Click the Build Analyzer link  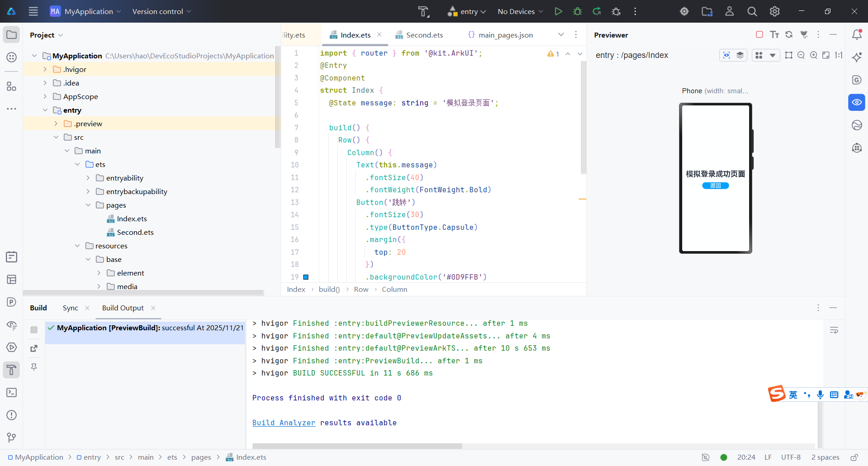pyautogui.click(x=283, y=423)
